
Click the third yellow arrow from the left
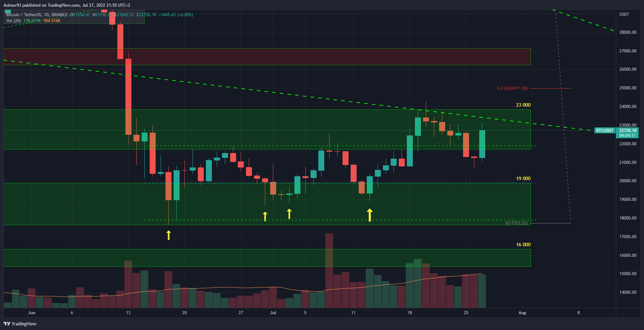pyautogui.click(x=289, y=214)
